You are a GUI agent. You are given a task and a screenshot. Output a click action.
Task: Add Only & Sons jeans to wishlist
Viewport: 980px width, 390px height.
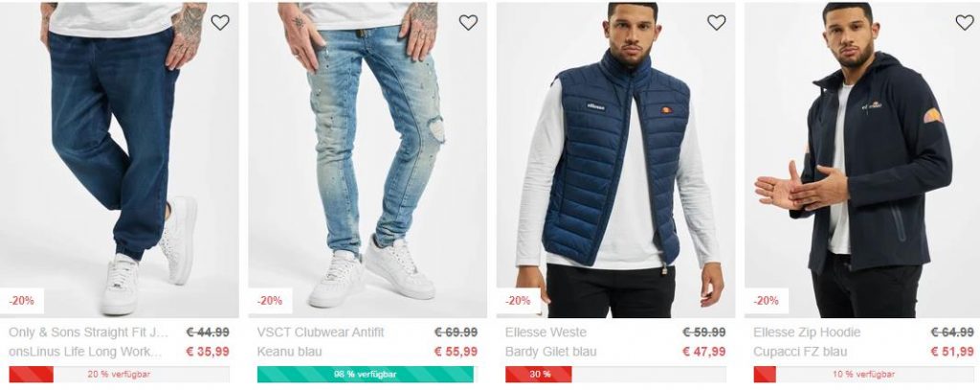pos(220,23)
